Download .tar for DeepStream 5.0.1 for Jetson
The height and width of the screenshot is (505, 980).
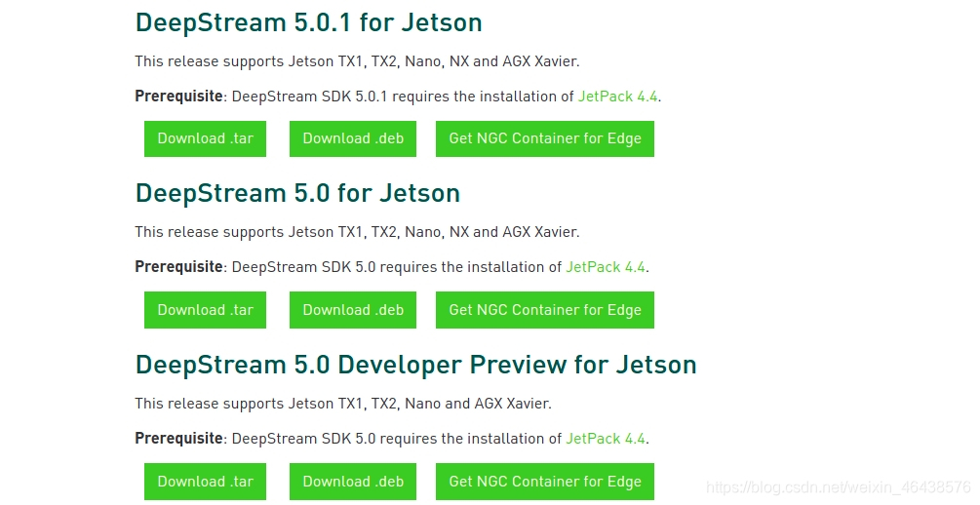tap(205, 138)
